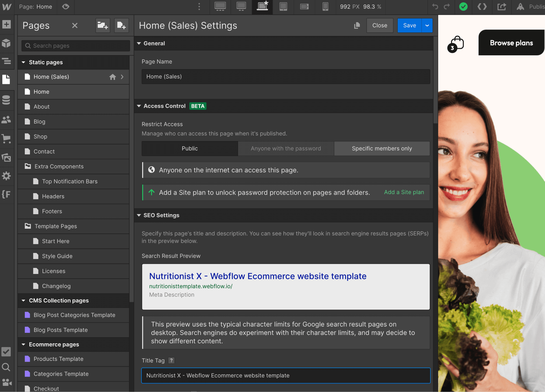Collapse the Static pages group
Image resolution: width=545 pixels, height=392 pixels.
click(x=24, y=62)
